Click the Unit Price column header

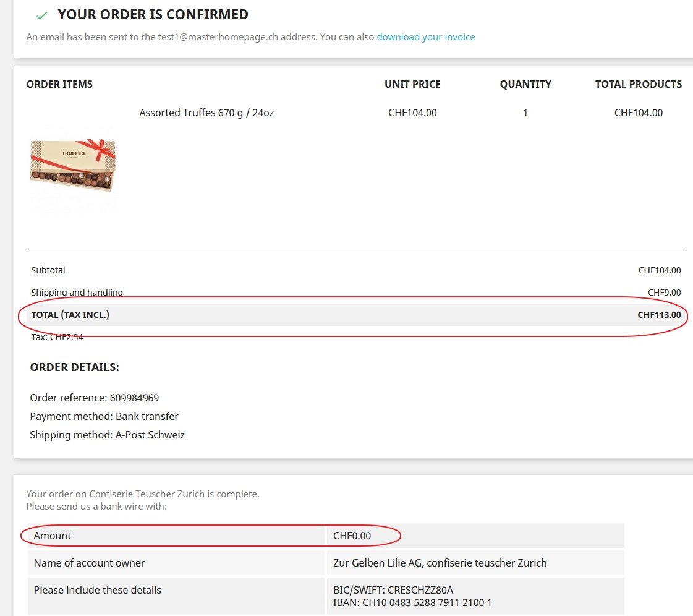[412, 84]
